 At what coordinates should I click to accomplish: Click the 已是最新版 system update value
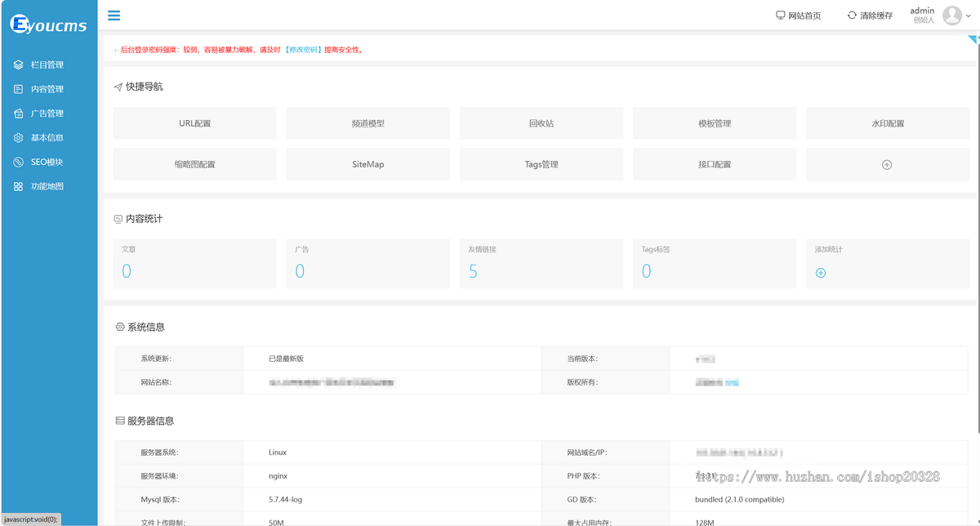tap(286, 359)
